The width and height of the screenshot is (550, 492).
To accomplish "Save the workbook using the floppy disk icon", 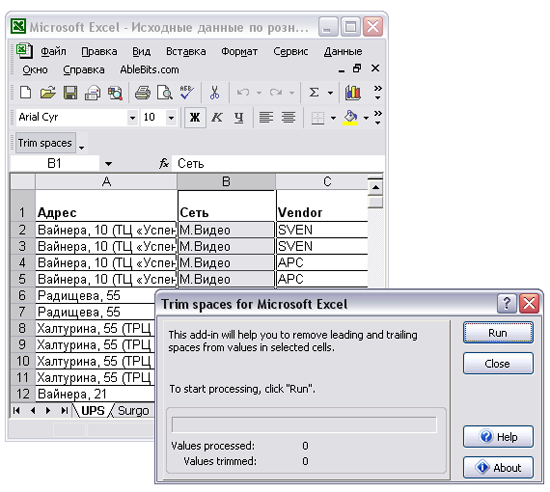I will (70, 93).
